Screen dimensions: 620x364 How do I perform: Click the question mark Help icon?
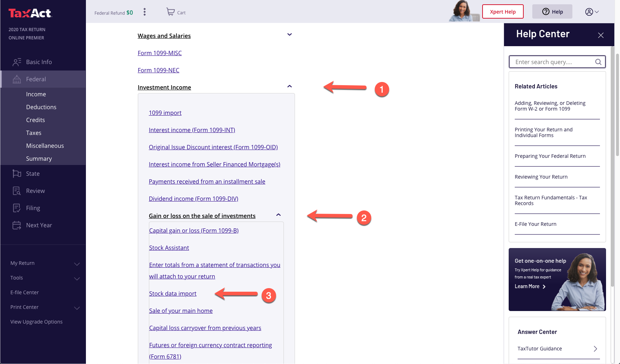click(x=546, y=12)
